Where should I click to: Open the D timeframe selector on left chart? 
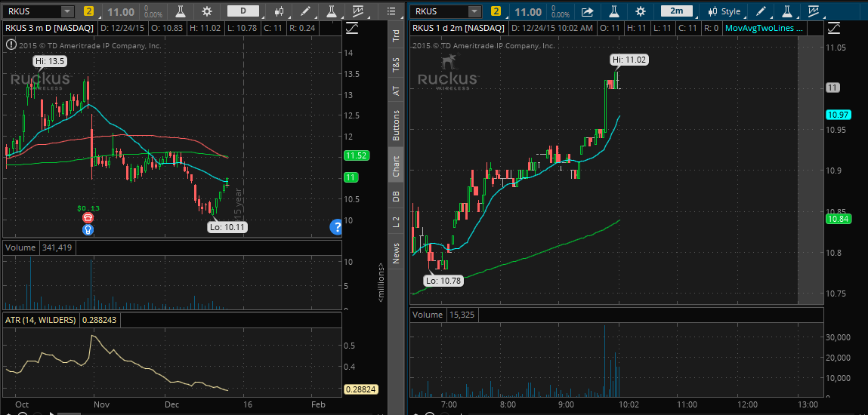(243, 11)
